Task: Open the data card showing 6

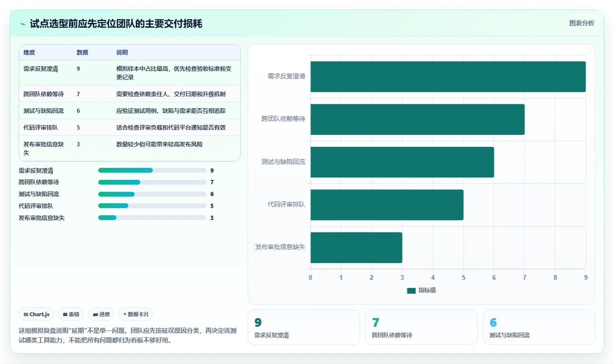Action: point(539,327)
